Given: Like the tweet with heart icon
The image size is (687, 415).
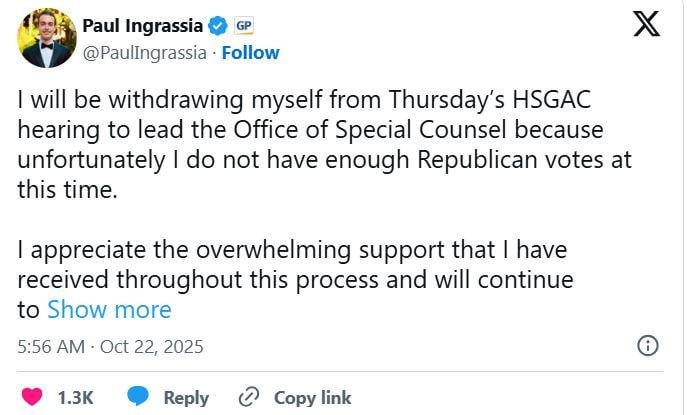Looking at the screenshot, I should coord(33,397).
